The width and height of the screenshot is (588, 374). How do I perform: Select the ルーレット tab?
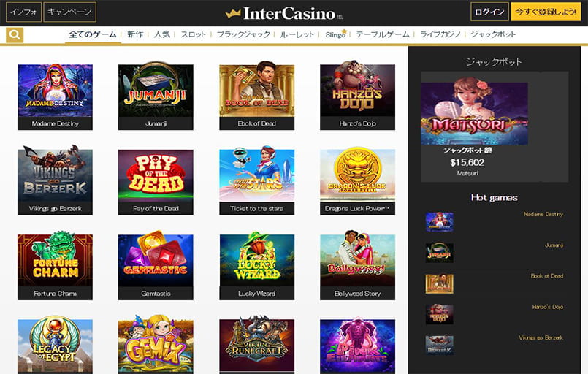(297, 34)
